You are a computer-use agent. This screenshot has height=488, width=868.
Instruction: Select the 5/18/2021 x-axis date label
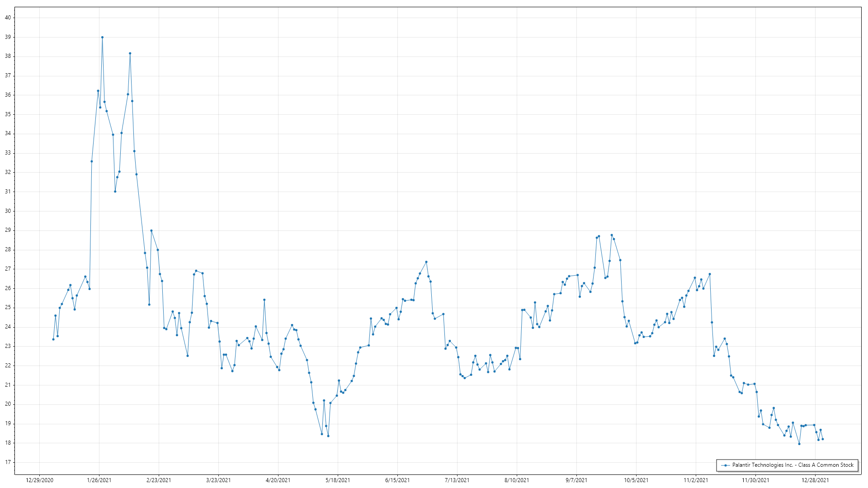coord(338,480)
